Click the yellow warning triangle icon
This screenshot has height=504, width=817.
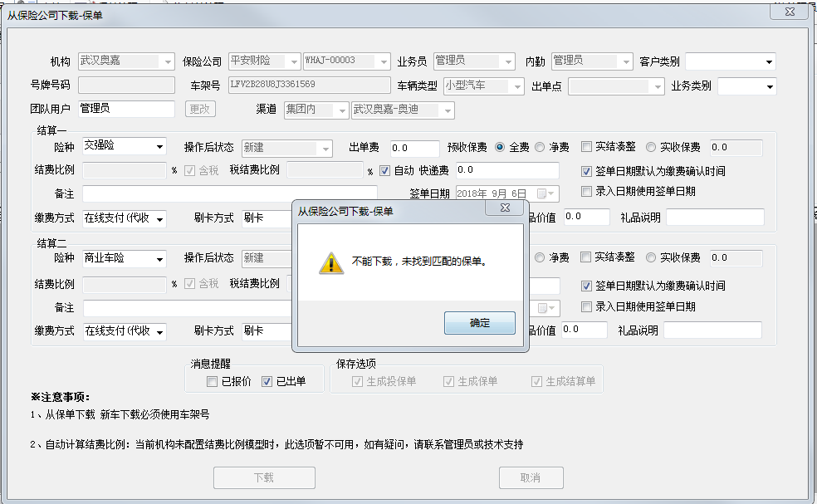pyautogui.click(x=331, y=262)
